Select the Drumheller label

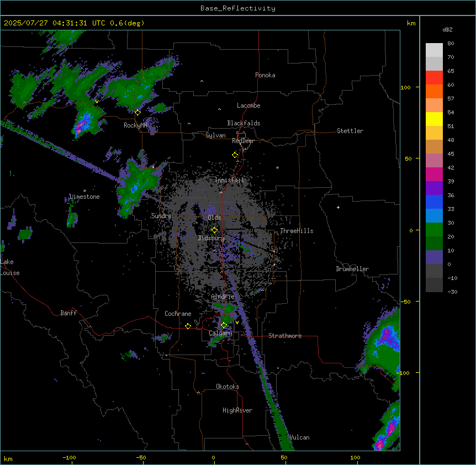352,269
